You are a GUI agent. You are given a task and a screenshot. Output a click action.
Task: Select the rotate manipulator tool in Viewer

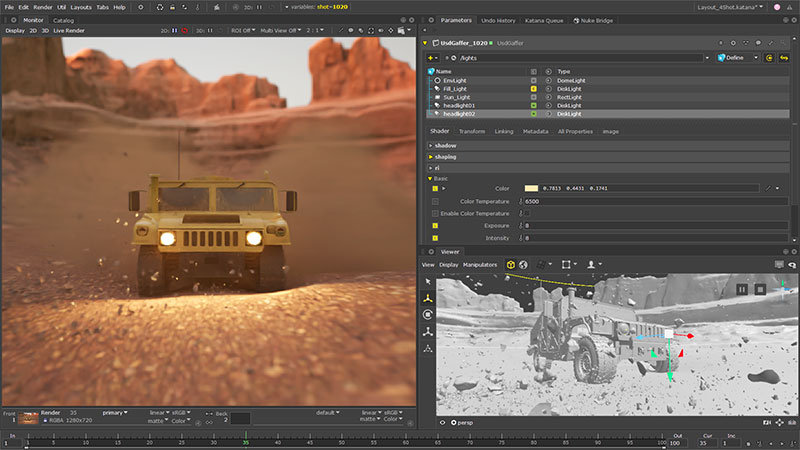(x=428, y=314)
